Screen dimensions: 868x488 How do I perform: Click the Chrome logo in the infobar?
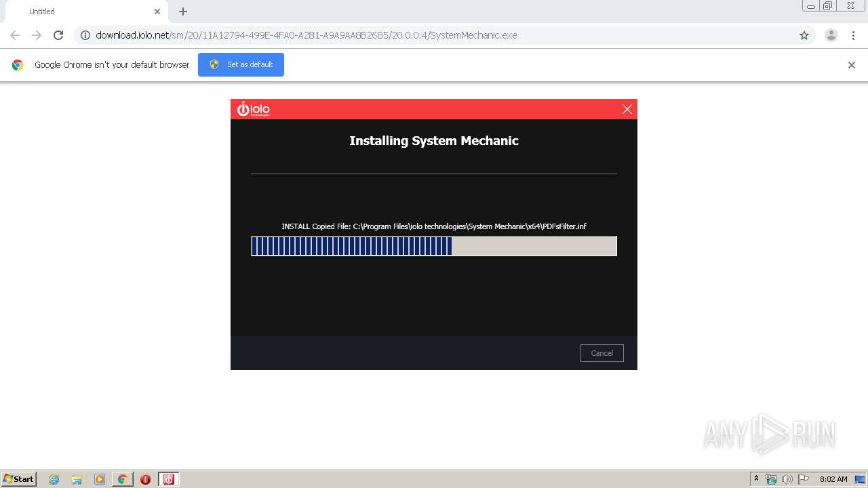(18, 65)
